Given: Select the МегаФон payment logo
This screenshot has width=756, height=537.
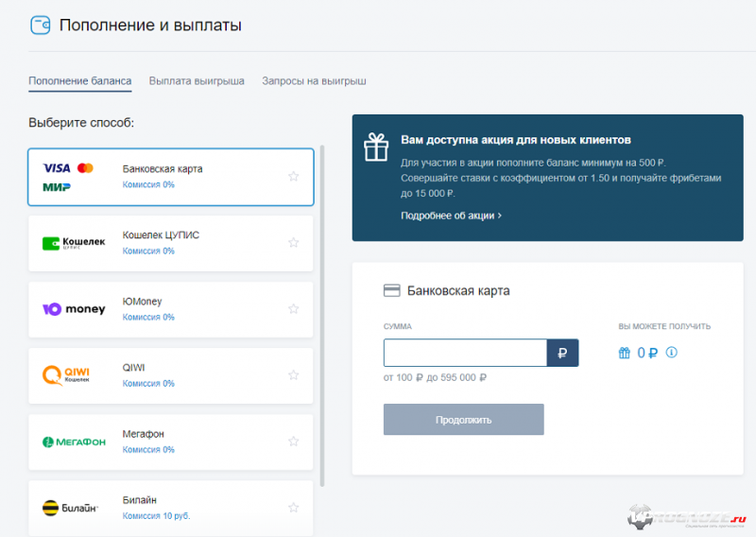Looking at the screenshot, I should pos(74,442).
